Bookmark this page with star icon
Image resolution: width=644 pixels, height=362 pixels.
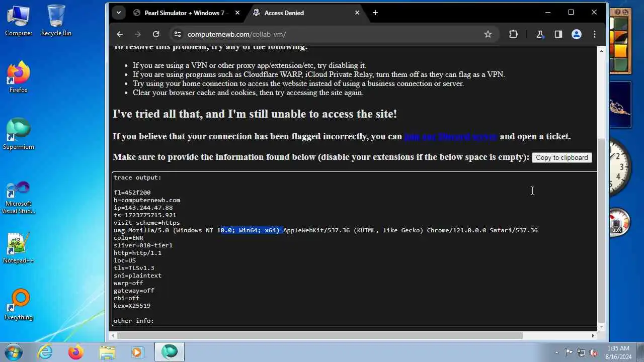[x=488, y=34]
